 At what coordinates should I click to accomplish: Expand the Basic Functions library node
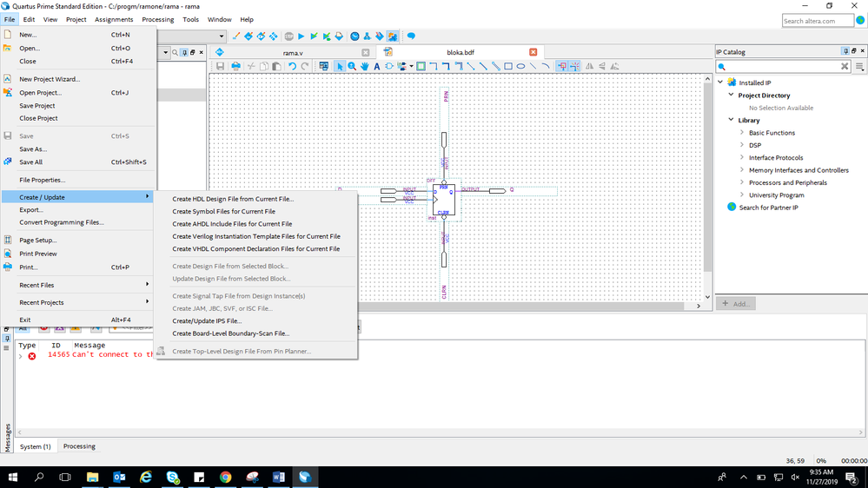click(742, 133)
